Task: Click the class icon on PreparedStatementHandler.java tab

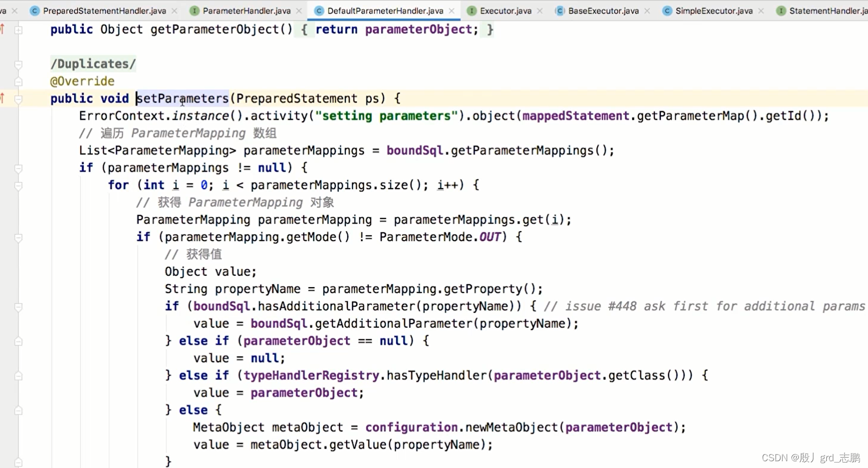Action: pos(35,10)
